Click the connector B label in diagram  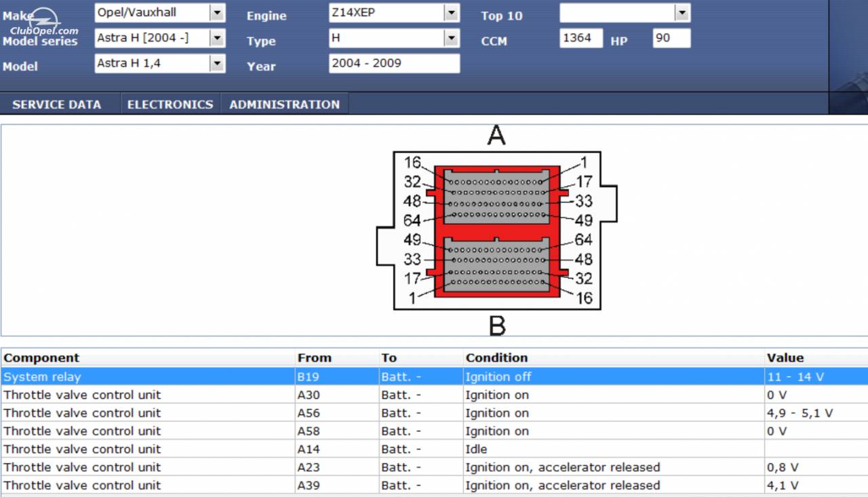[497, 325]
